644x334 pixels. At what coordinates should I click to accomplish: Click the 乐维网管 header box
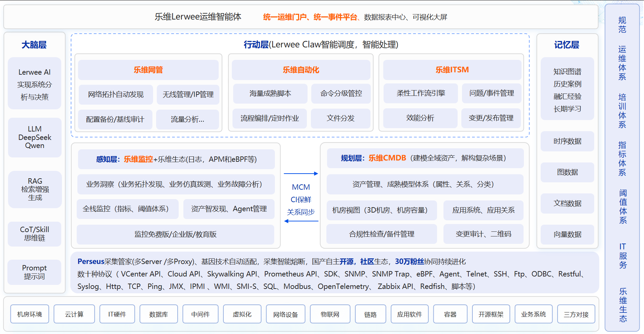pos(148,70)
